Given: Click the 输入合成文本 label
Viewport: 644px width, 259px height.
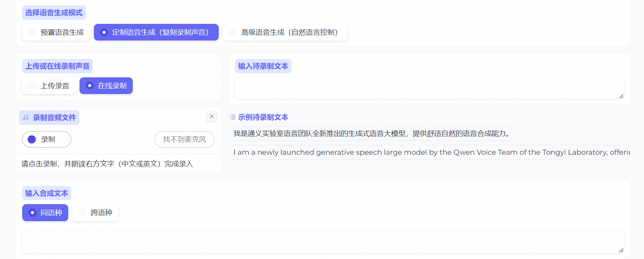Looking at the screenshot, I should click(47, 193).
